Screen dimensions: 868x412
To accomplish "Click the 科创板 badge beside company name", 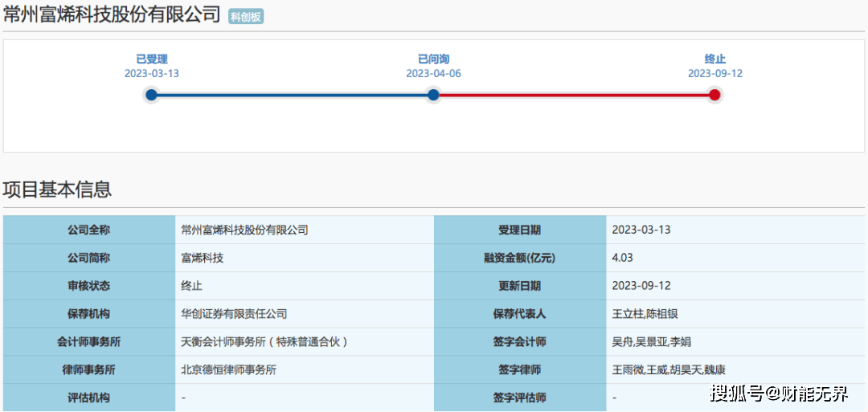I will point(246,17).
